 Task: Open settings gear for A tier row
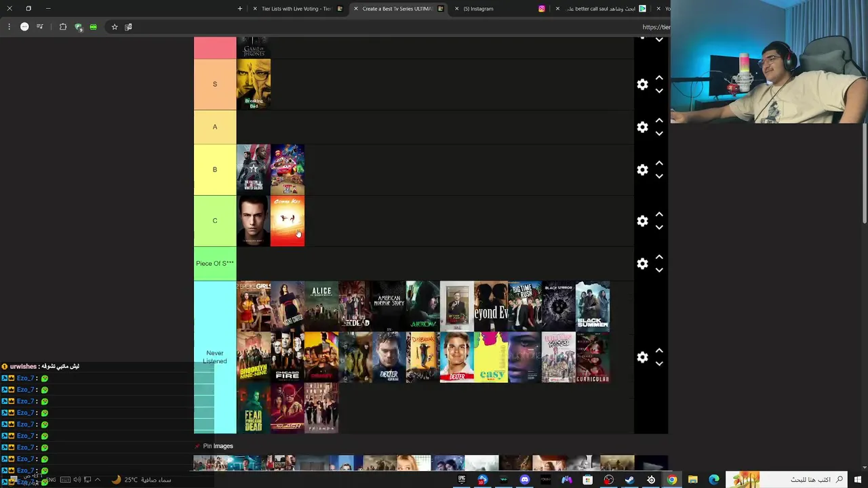tap(642, 127)
